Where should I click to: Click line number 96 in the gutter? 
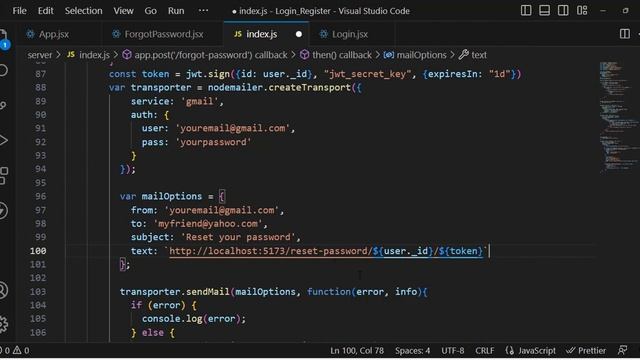click(x=40, y=196)
